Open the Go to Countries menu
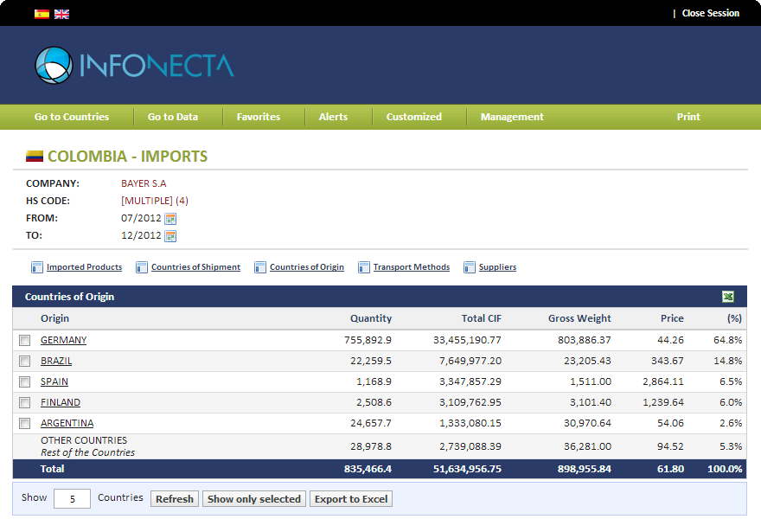 pos(72,117)
